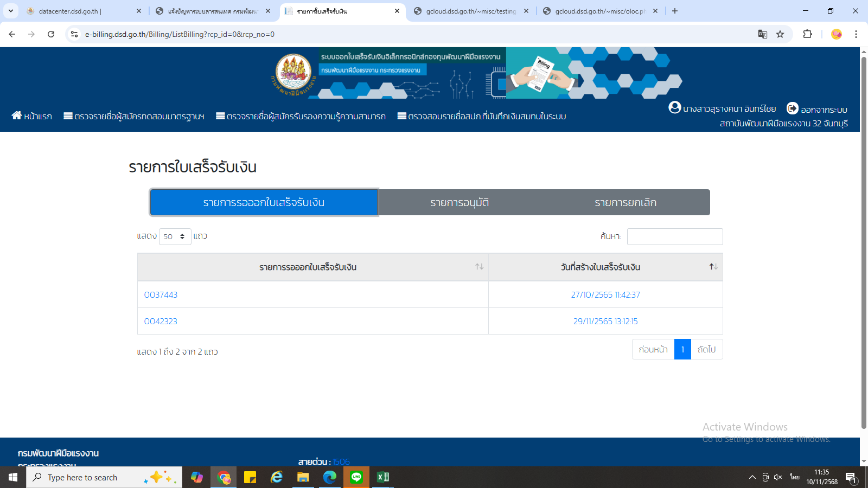Open the LINE app from the taskbar
The height and width of the screenshot is (488, 868).
coord(356,477)
